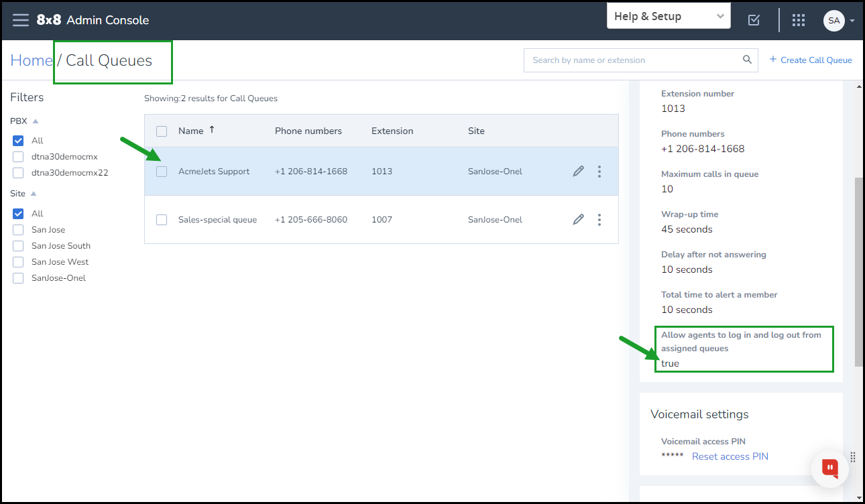Viewport: 865px width, 504px height.
Task: Enable San Jose West site filter
Action: tap(18, 262)
